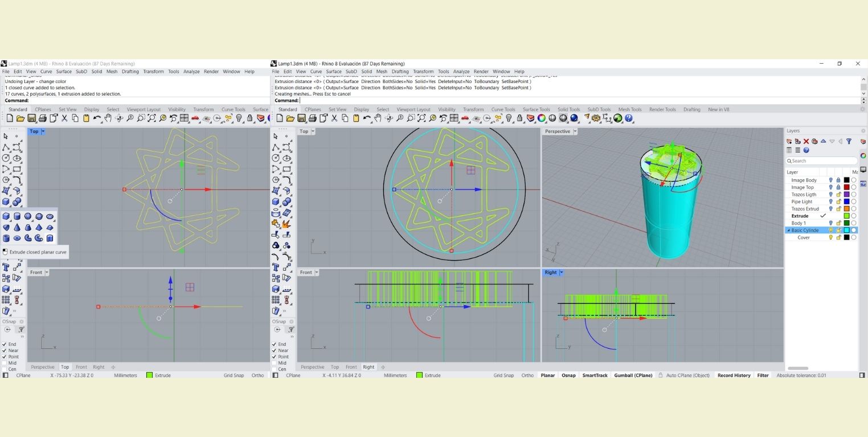Click padlock Lock icon in right window main toolbar

point(519,118)
